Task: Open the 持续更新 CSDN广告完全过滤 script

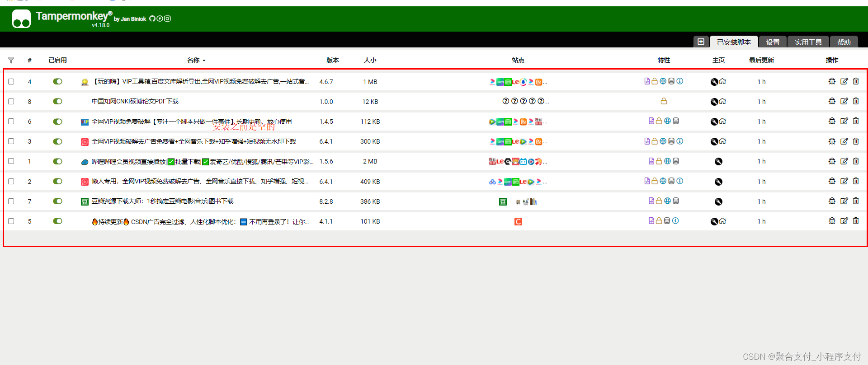Action: click(x=200, y=222)
